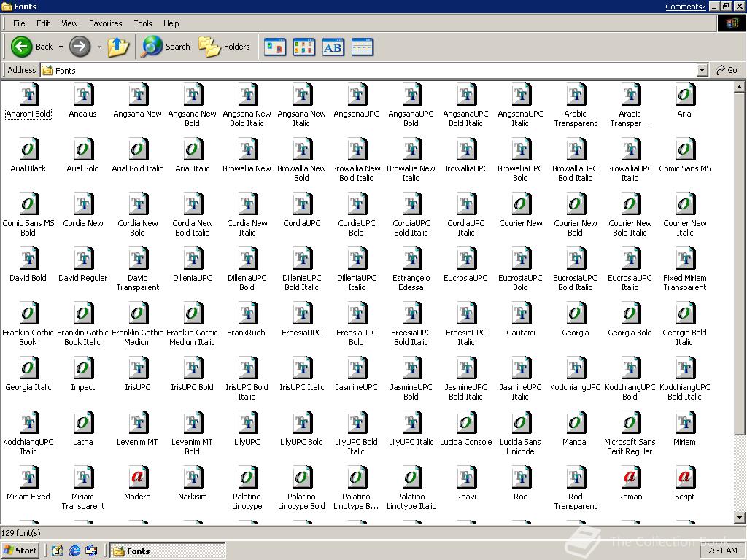The image size is (747, 560).
Task: Select the Narkisim font icon
Action: (x=193, y=478)
